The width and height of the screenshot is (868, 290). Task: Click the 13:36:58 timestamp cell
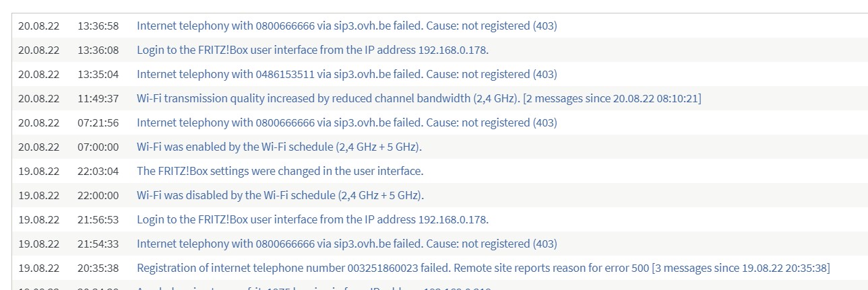coord(98,26)
